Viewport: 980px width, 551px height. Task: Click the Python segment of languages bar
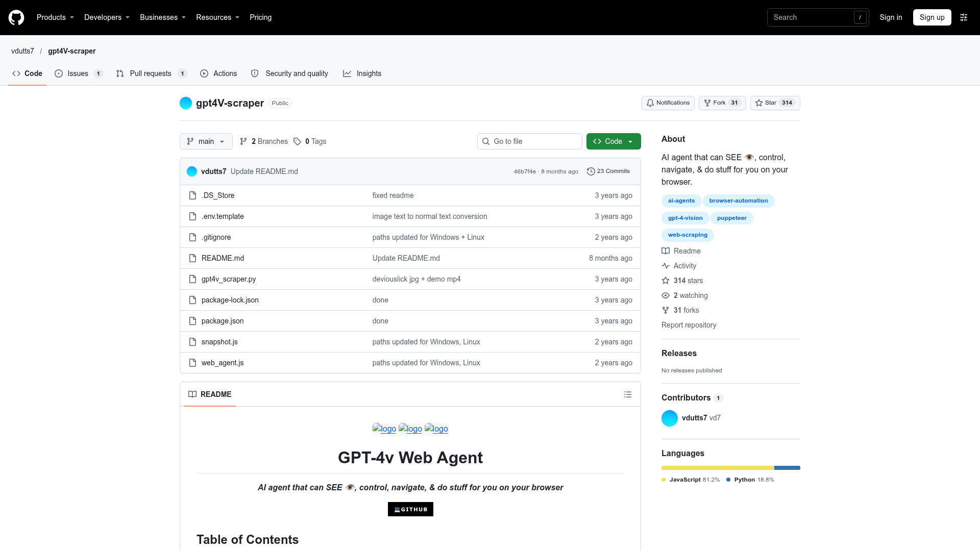pos(787,468)
